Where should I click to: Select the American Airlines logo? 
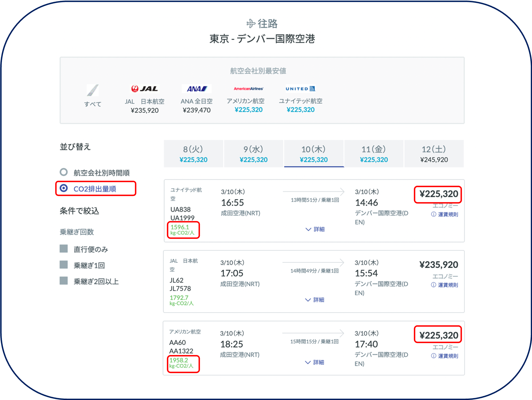coord(248,88)
